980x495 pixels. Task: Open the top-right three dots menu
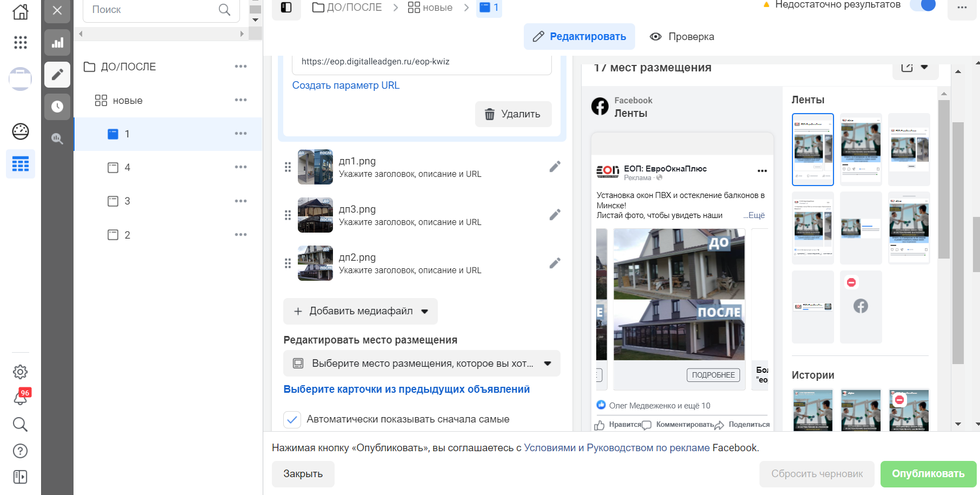coord(962,8)
